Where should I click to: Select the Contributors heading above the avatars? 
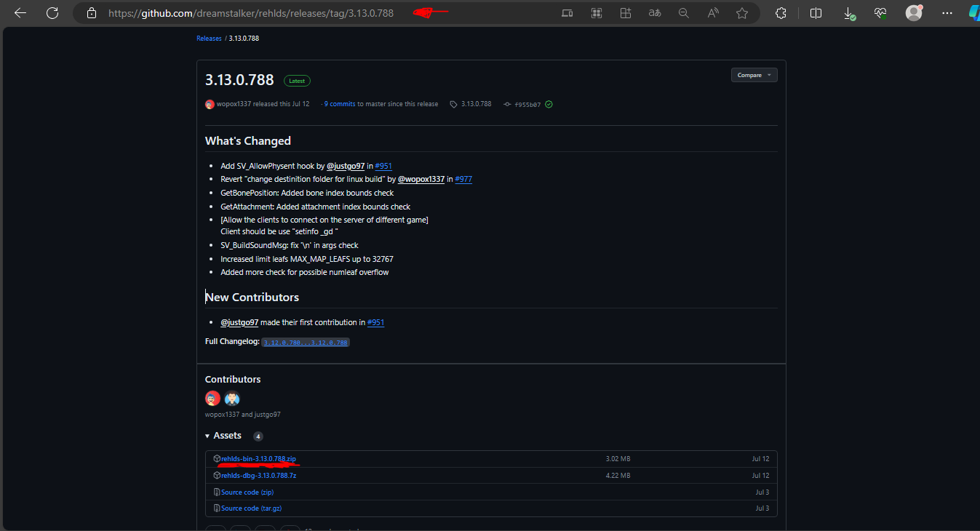tap(233, 379)
